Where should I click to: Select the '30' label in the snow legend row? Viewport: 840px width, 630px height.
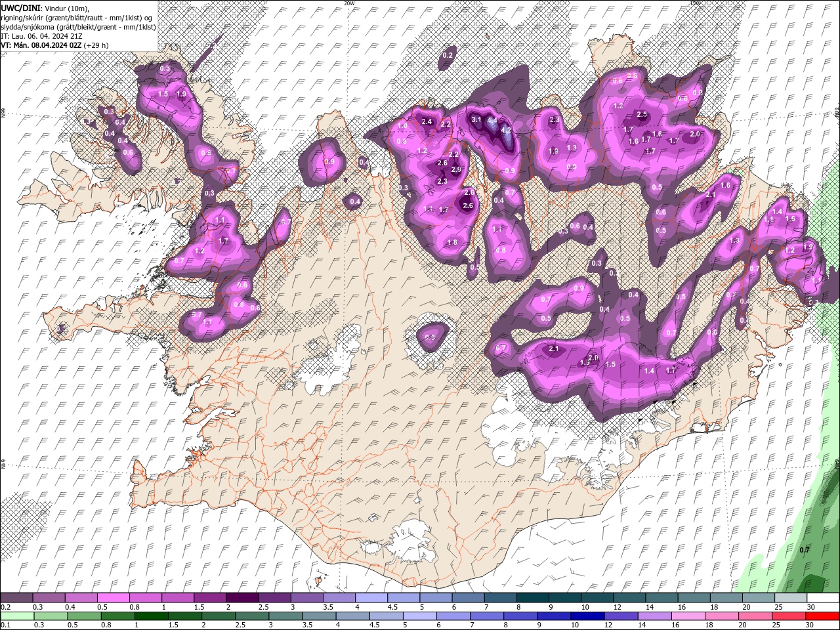click(810, 607)
